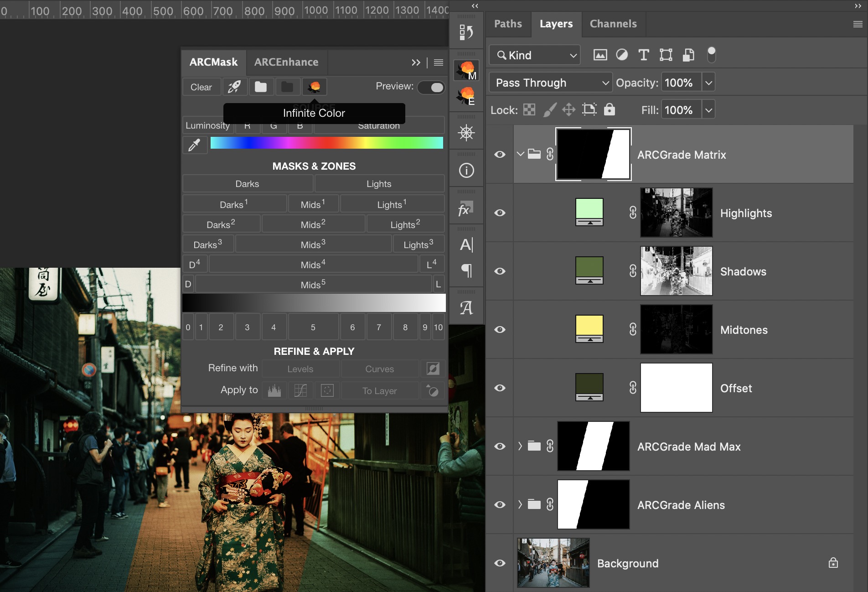This screenshot has width=868, height=592.
Task: Open the ARCEnhance panel dock icon
Action: point(467,96)
